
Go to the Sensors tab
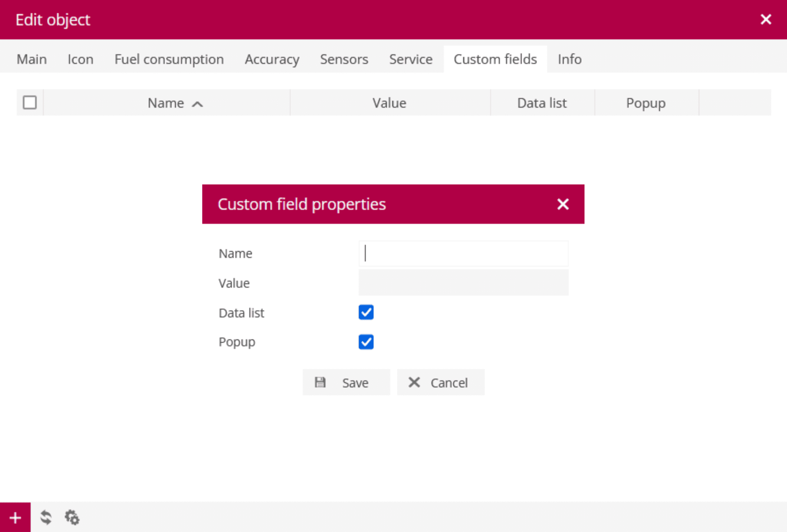point(344,59)
